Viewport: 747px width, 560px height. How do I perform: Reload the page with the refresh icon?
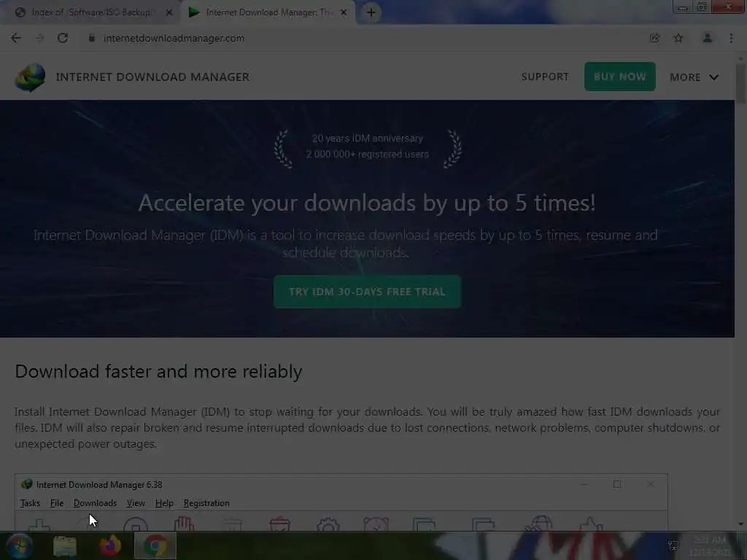63,38
